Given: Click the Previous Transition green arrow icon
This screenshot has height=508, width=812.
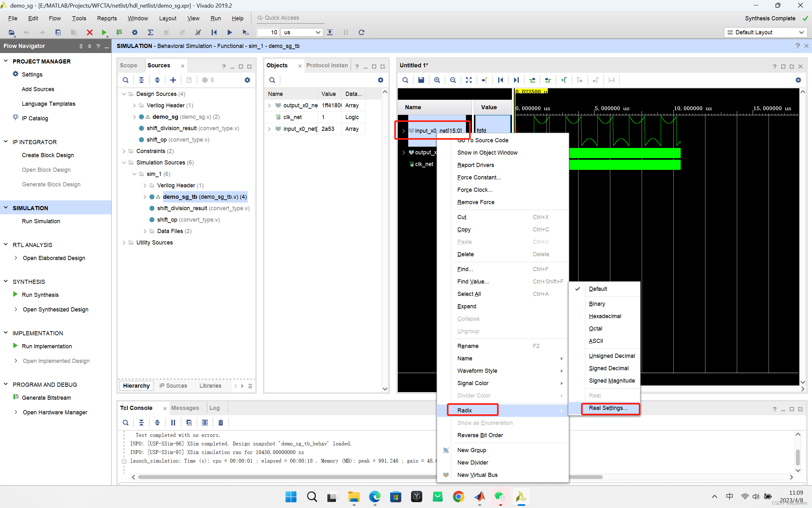Looking at the screenshot, I should [532, 80].
